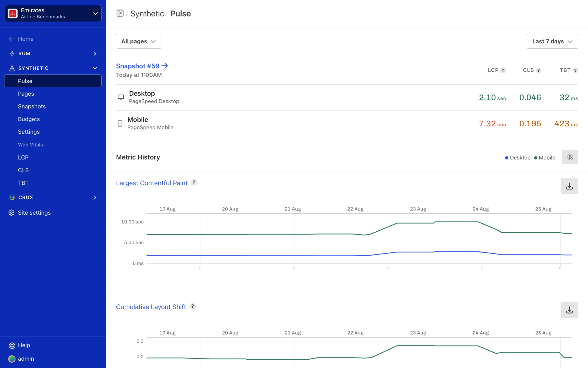Click the admin user link
This screenshot has width=588, height=368.
tap(26, 359)
